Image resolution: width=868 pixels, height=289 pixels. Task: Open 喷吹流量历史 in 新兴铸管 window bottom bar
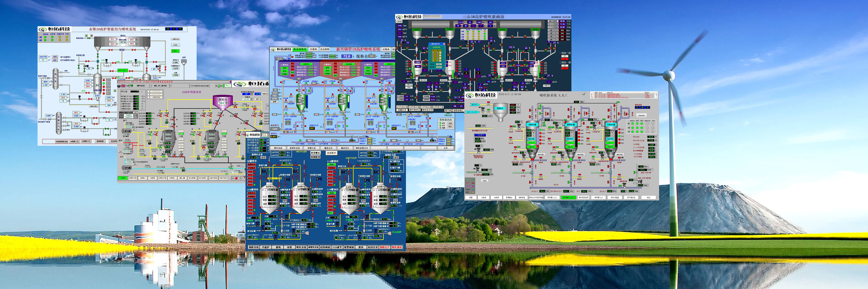pyautogui.click(x=362, y=148)
